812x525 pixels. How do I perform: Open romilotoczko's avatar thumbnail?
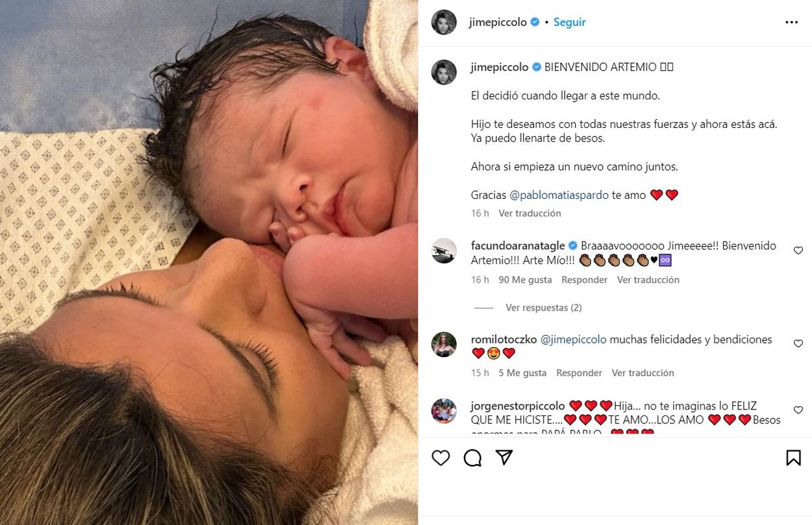click(444, 344)
